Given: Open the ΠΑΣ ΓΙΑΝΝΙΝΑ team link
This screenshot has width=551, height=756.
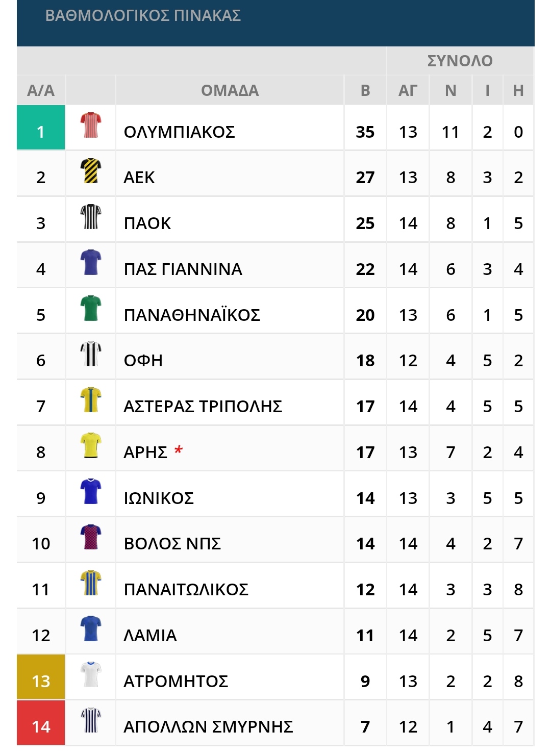Looking at the screenshot, I should [x=183, y=269].
